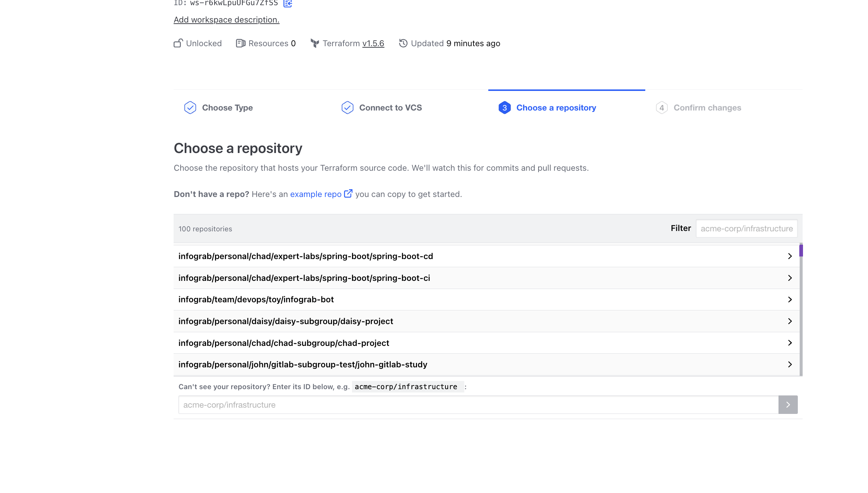Click the repository Filter field
Screen dimensions: 868x493
746,228
